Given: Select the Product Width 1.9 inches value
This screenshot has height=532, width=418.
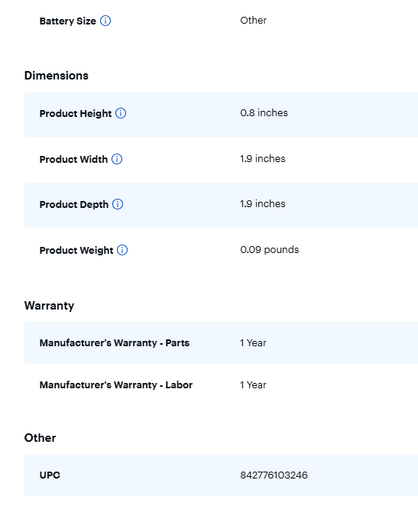Looking at the screenshot, I should point(263,158).
